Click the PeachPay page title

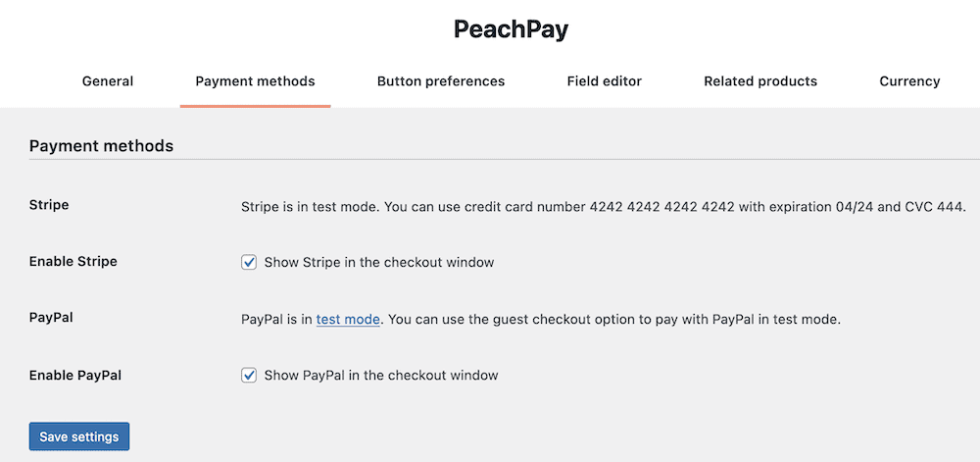511,28
